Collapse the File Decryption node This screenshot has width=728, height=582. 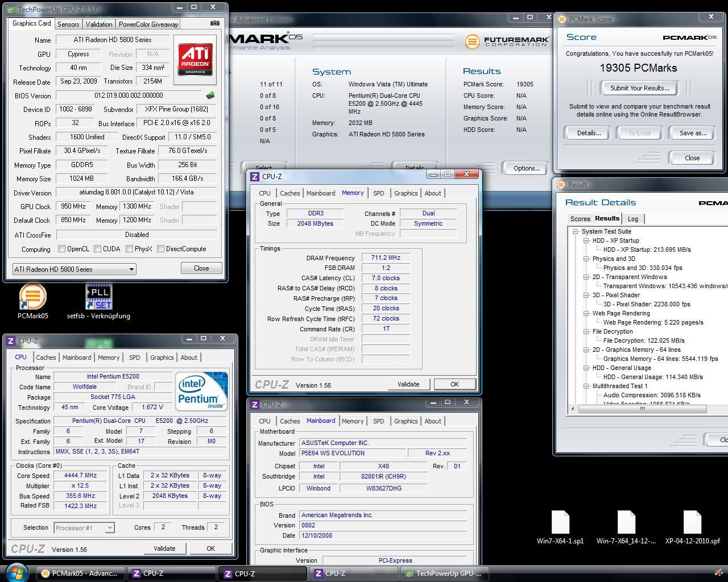[586, 331]
